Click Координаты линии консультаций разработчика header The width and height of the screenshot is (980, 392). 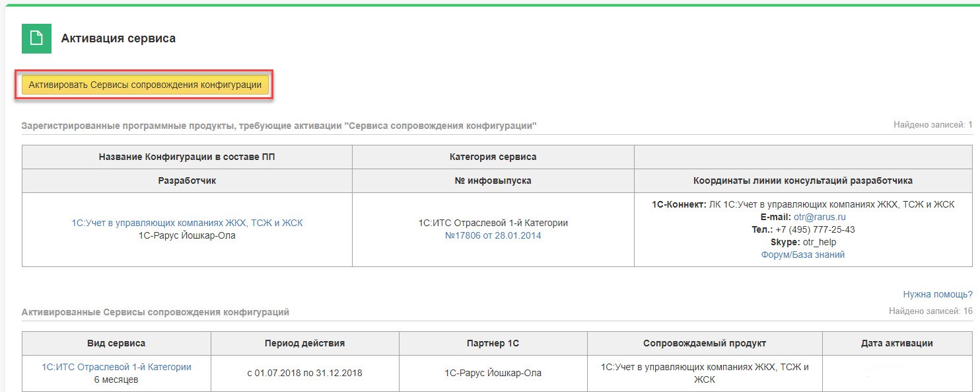803,180
